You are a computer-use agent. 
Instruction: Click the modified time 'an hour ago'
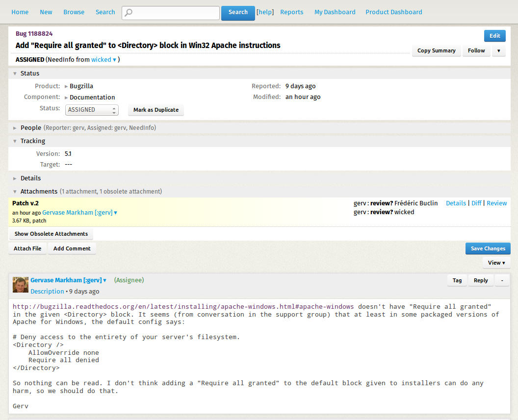303,97
